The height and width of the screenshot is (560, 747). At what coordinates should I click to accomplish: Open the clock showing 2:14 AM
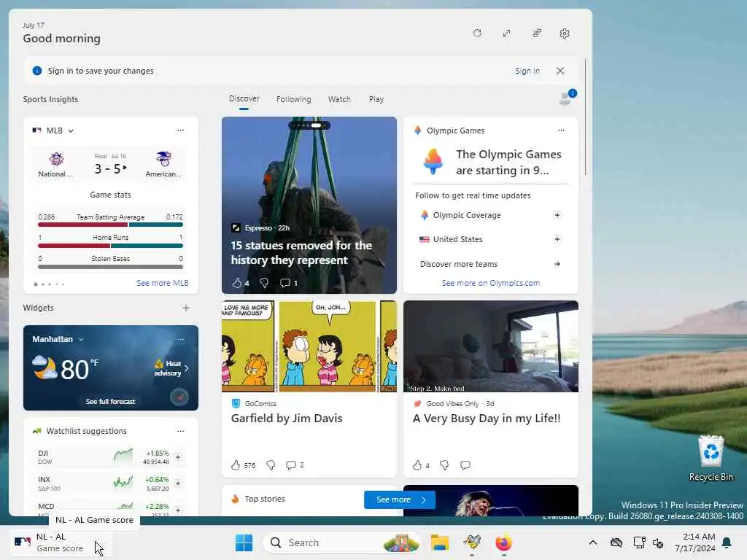coord(694,542)
